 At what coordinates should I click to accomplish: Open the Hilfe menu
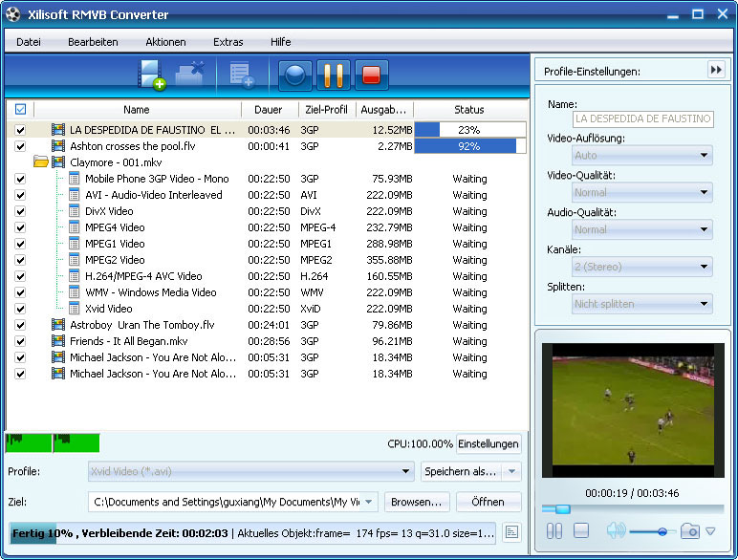point(280,42)
